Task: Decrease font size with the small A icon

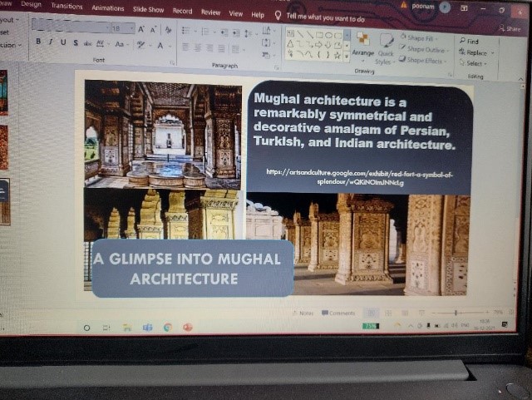Action: coord(153,30)
